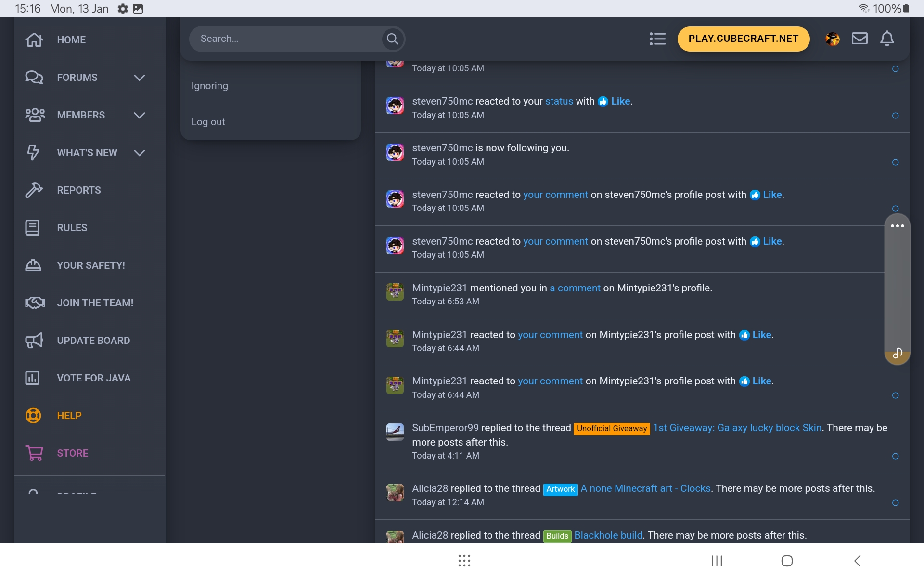This screenshot has height=578, width=924.
Task: Mark Alicia28 Clocks thread alert as read
Action: pyautogui.click(x=896, y=503)
